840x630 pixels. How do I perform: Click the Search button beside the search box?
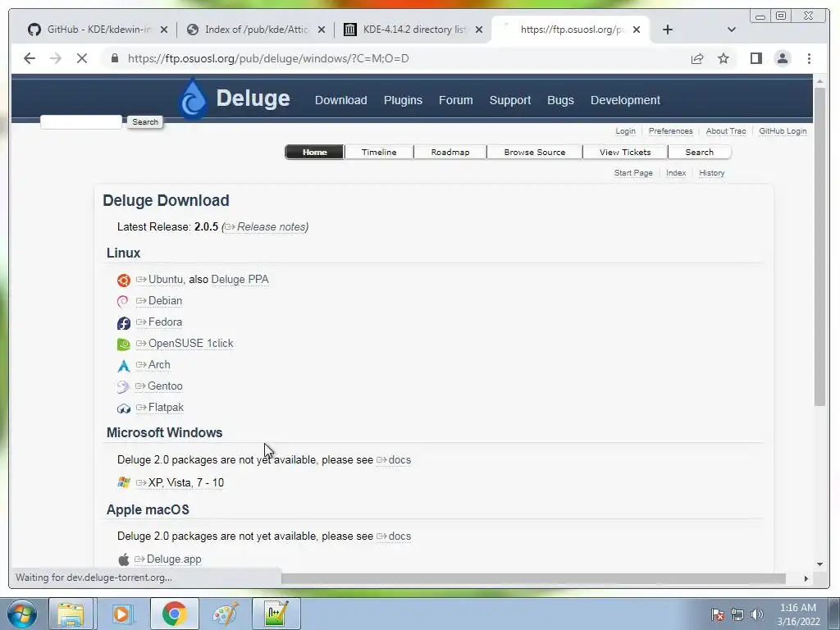145,122
